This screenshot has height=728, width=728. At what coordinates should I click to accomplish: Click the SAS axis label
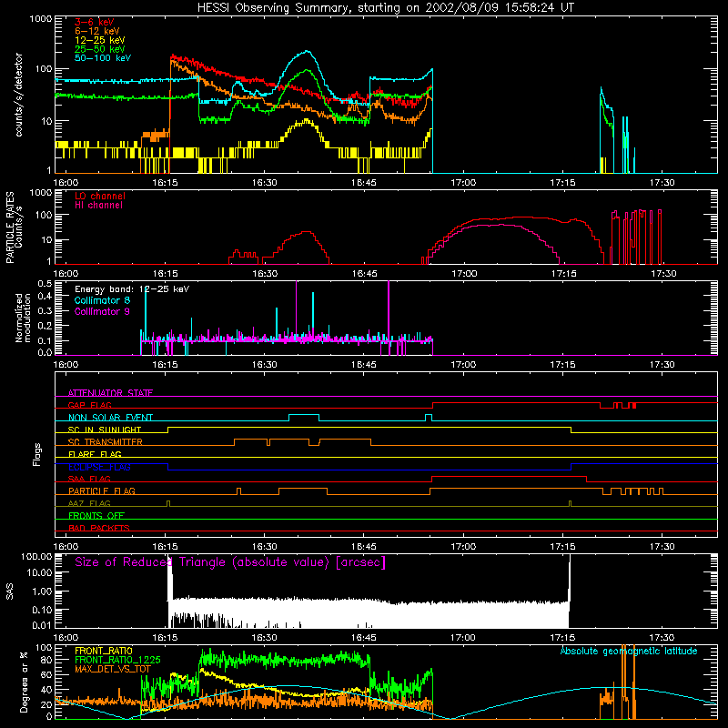[x=10, y=591]
